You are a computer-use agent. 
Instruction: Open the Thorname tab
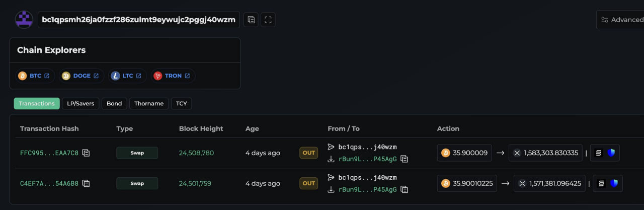click(149, 103)
